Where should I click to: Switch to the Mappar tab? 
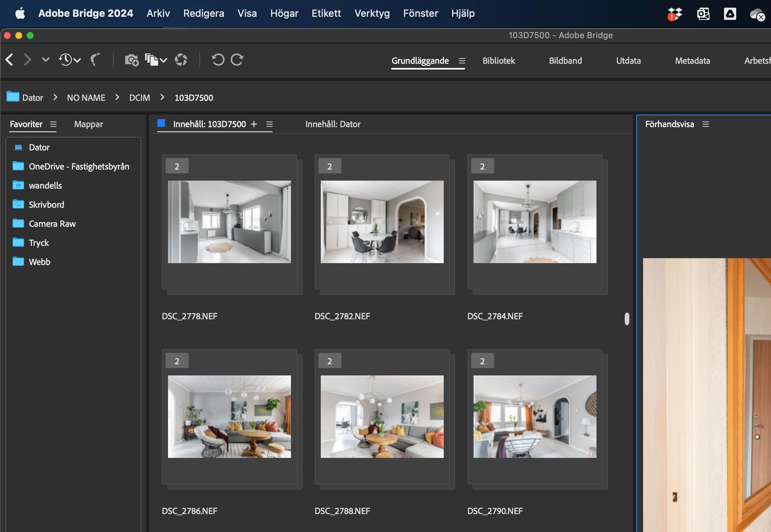pos(88,124)
